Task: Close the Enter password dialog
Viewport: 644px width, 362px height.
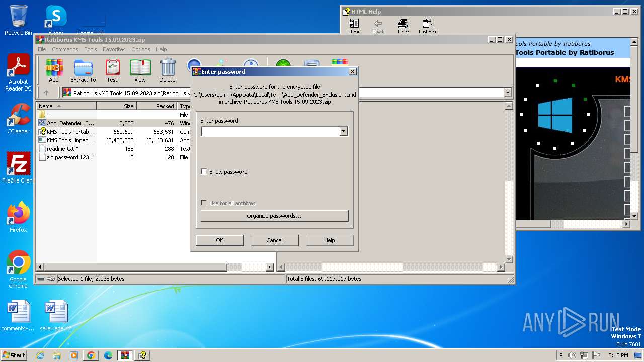Action: click(x=352, y=72)
